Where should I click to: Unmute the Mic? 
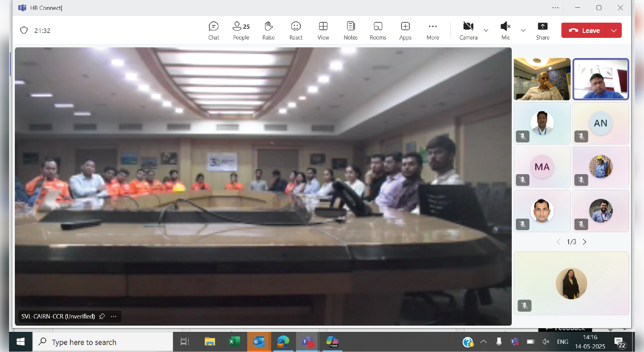point(506,31)
